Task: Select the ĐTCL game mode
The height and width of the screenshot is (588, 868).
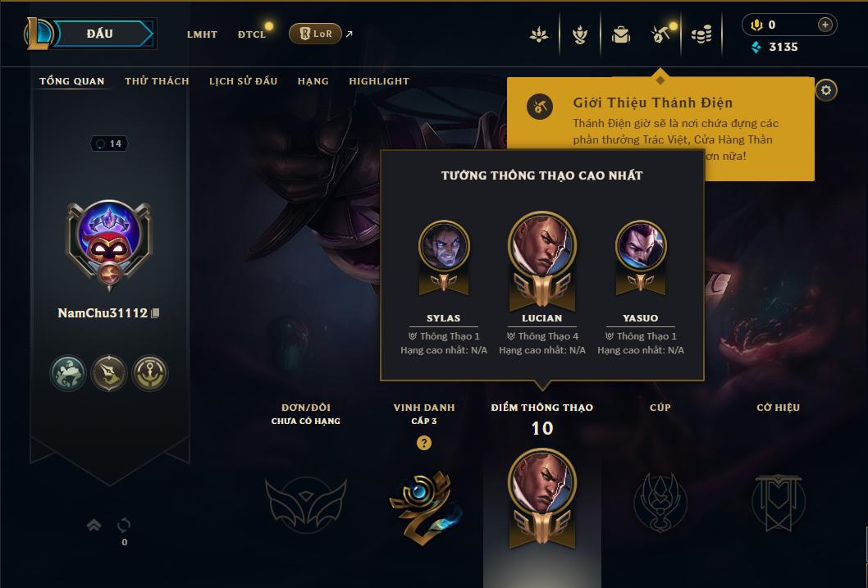Action: (252, 34)
